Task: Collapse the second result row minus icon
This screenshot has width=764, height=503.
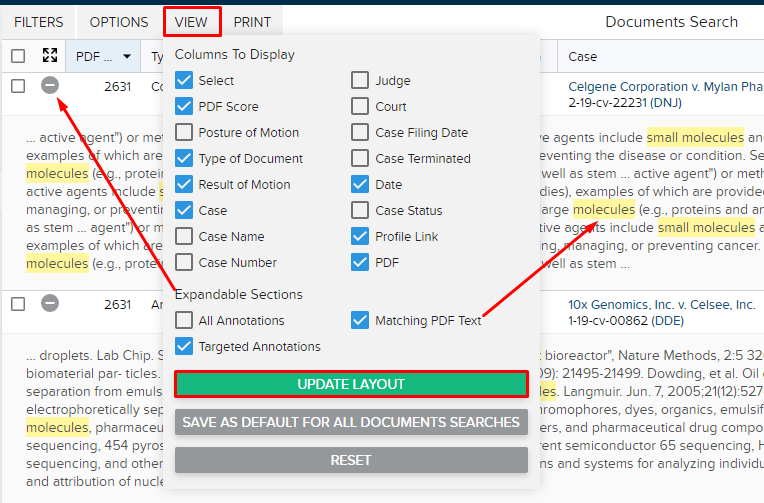Action: (50, 303)
